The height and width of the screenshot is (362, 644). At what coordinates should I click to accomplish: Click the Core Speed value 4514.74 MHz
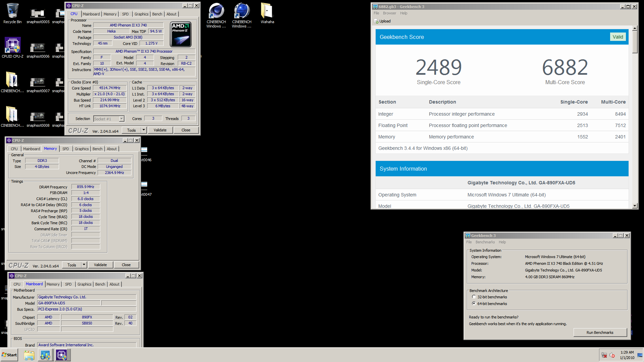(110, 88)
